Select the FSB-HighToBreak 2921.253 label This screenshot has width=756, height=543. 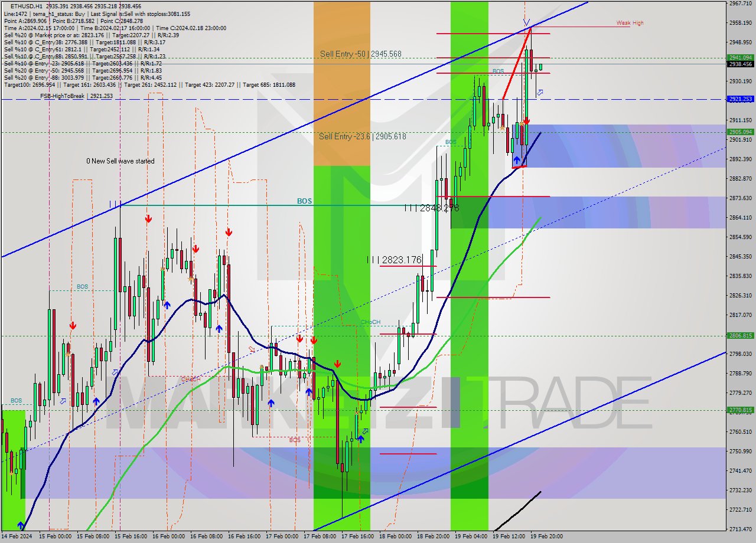76,96
